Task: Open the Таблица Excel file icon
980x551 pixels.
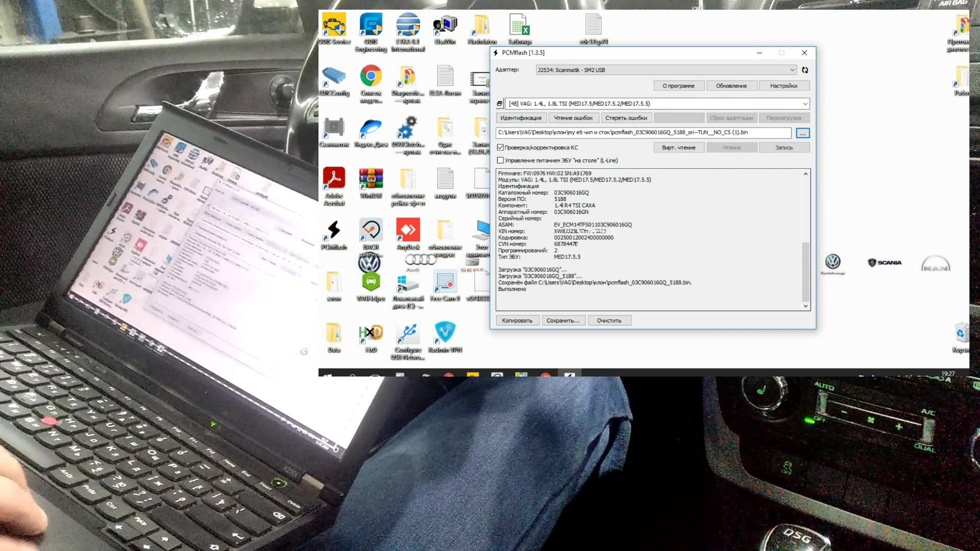Action: pyautogui.click(x=520, y=29)
